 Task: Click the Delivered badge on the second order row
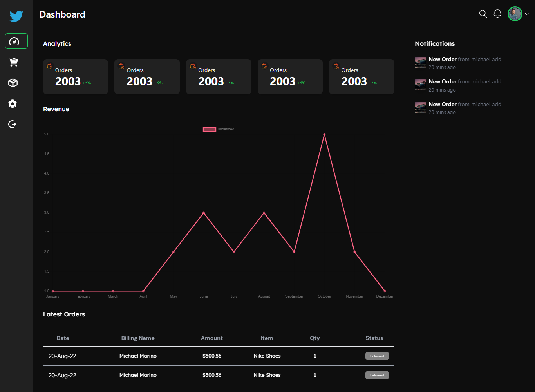click(x=377, y=375)
